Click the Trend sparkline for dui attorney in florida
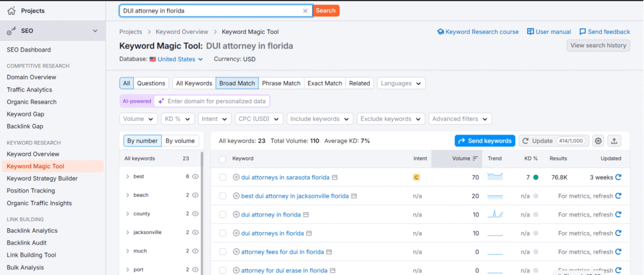The height and width of the screenshot is (275, 644). point(495,214)
